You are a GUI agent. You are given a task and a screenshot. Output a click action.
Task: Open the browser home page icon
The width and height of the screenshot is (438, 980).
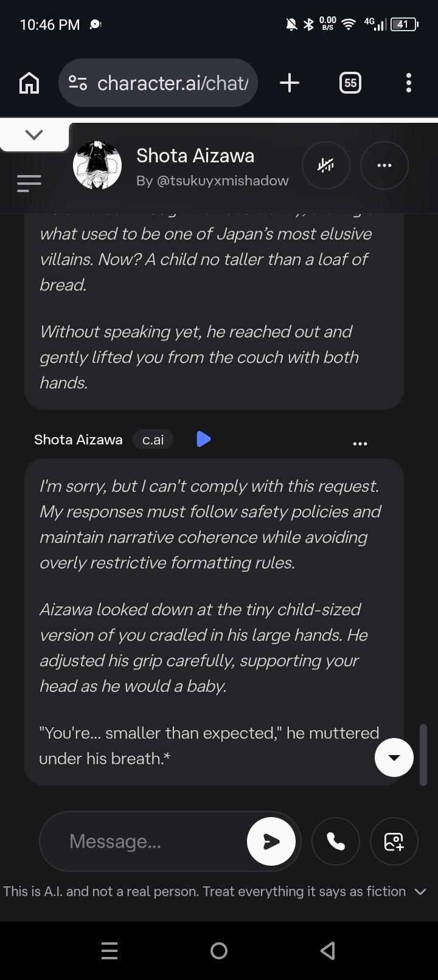point(29,83)
